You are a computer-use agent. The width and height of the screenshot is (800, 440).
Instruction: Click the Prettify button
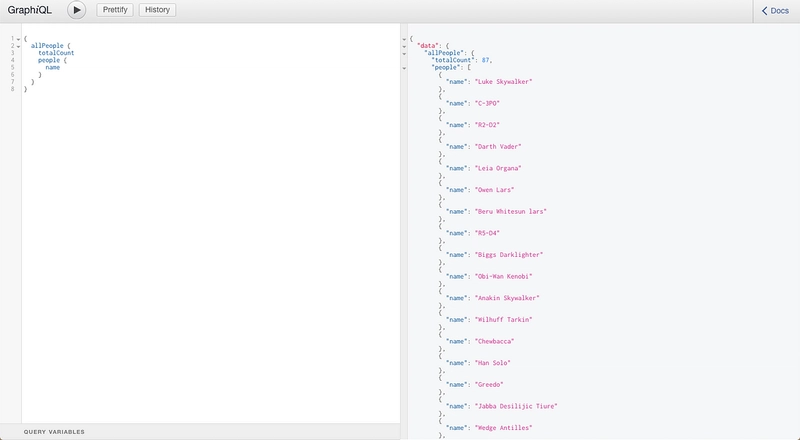click(x=115, y=10)
